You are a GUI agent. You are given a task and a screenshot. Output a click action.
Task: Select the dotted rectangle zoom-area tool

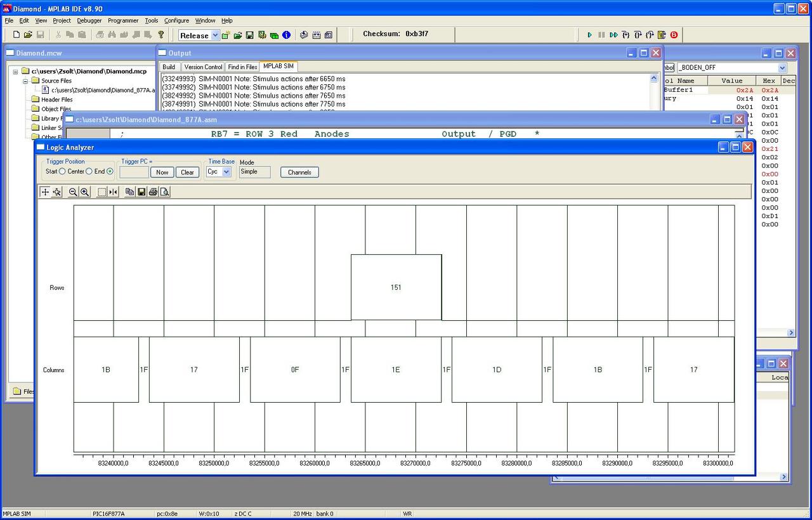101,192
